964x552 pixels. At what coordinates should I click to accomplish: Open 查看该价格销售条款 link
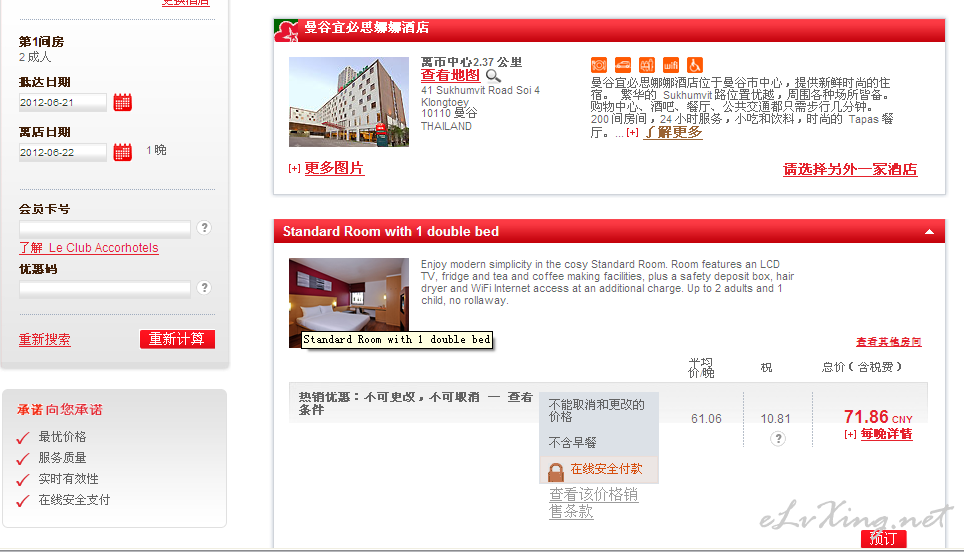[593, 503]
